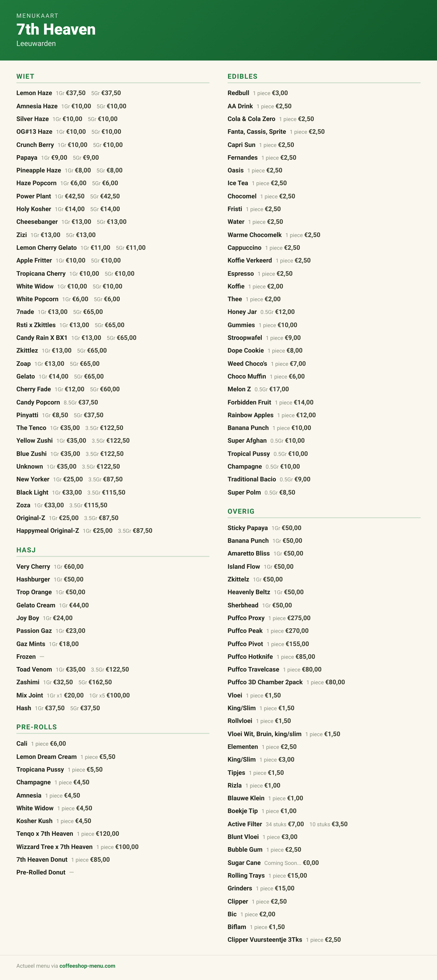Click the Puffco Proxy item
This screenshot has height=980, width=437.
coord(269,618)
